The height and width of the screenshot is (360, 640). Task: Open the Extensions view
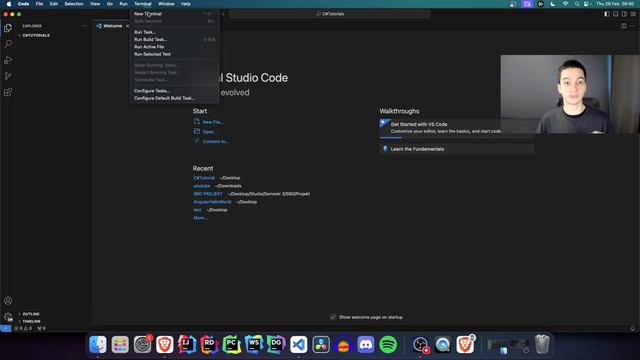[8, 92]
